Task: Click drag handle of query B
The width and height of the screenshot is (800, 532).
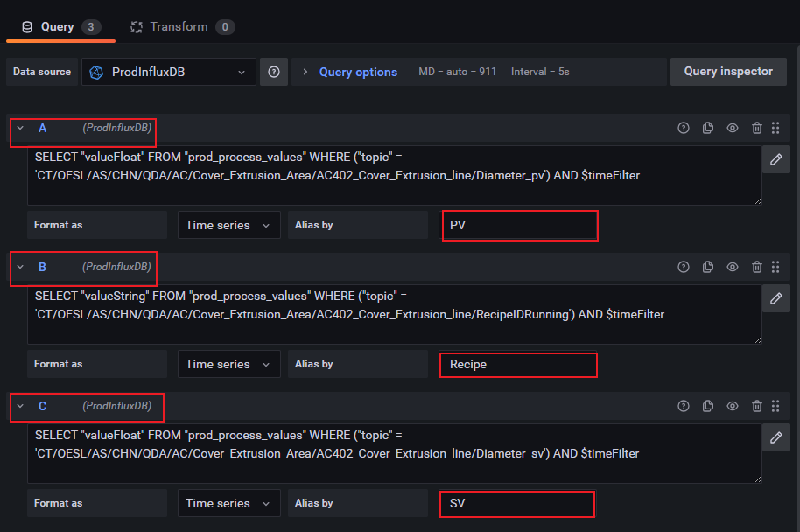Action: (775, 267)
